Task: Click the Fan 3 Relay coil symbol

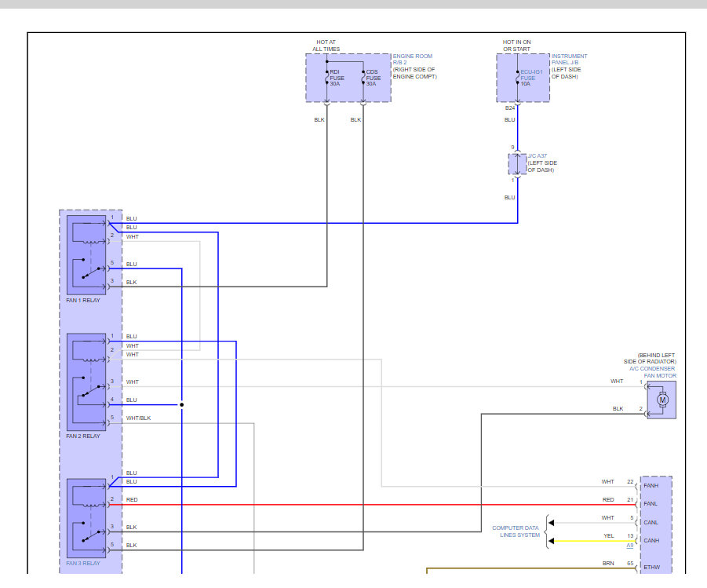Action: 88,495
